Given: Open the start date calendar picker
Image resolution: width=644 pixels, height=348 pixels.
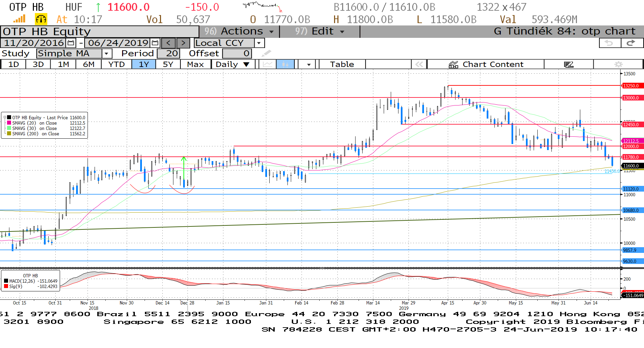Looking at the screenshot, I should [71, 43].
